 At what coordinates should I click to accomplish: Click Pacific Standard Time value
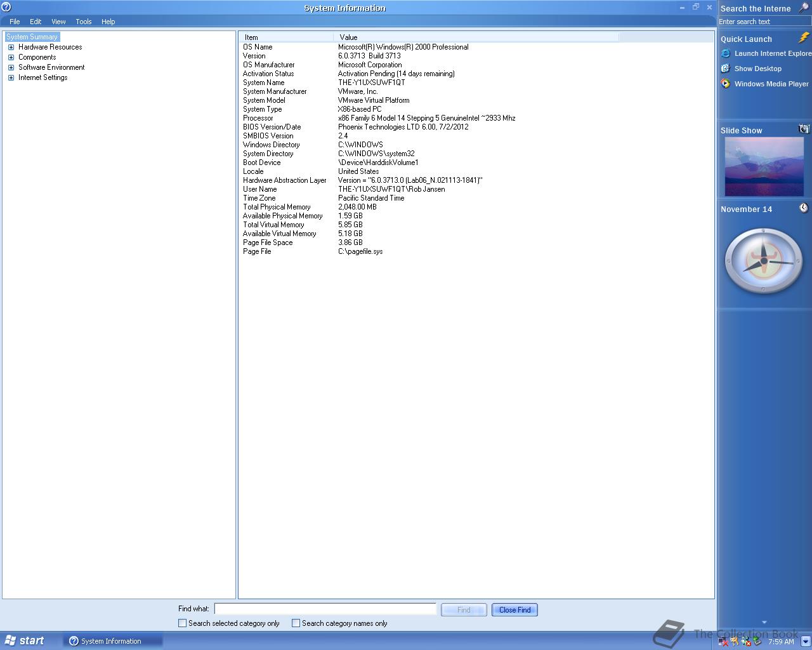click(x=371, y=198)
